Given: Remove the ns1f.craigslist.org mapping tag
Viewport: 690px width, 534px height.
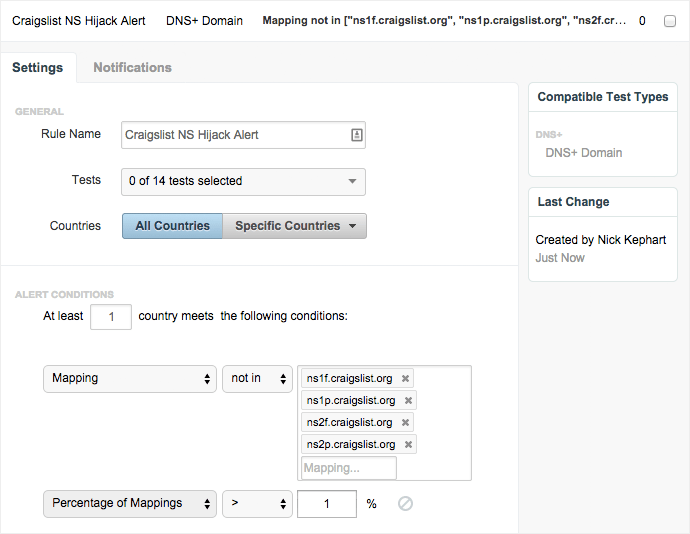Looking at the screenshot, I should [405, 379].
